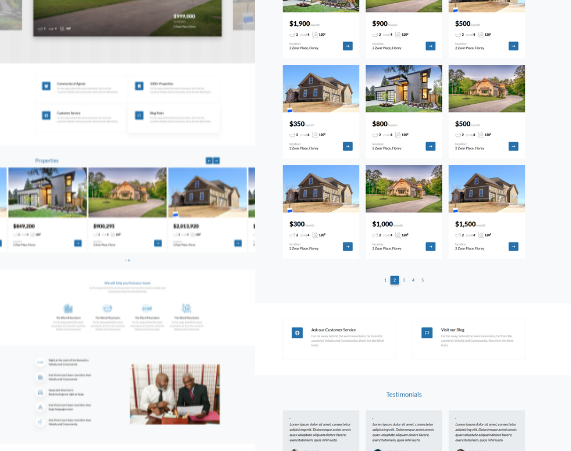Open the $350 brown house photo

pyautogui.click(x=321, y=89)
